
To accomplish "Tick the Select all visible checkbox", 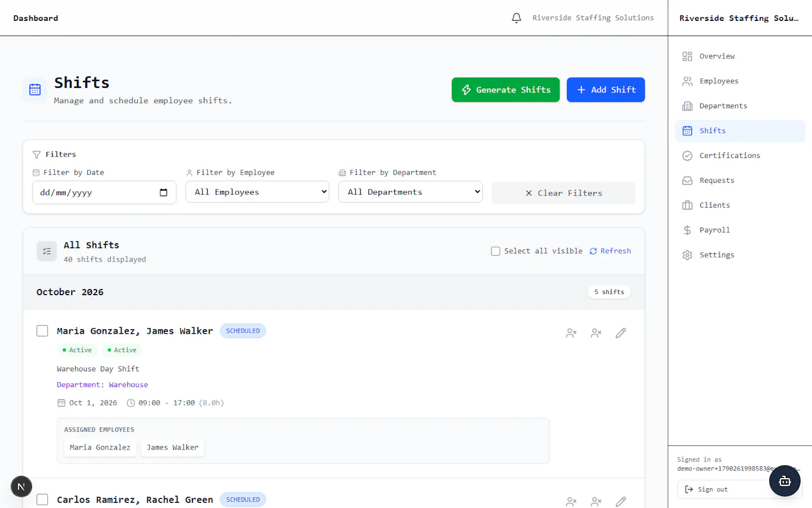I will (496, 251).
